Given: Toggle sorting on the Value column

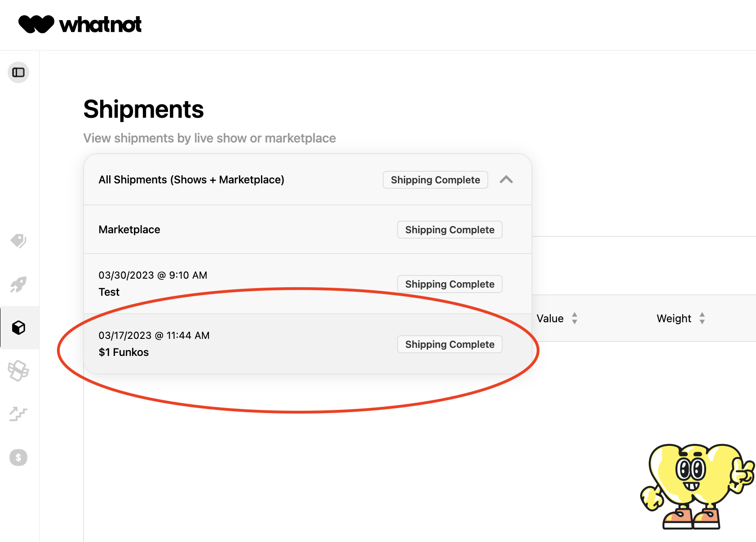Looking at the screenshot, I should (575, 319).
